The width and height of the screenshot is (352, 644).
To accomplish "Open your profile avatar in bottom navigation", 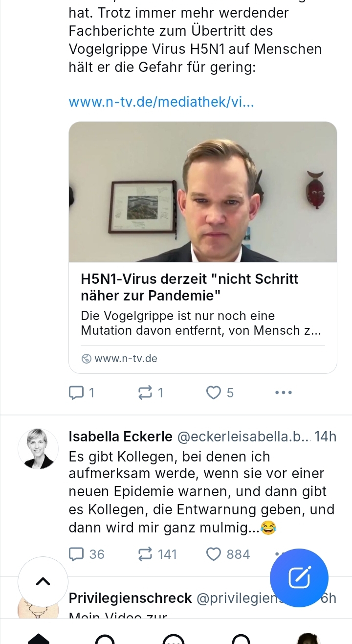I will (x=309, y=638).
